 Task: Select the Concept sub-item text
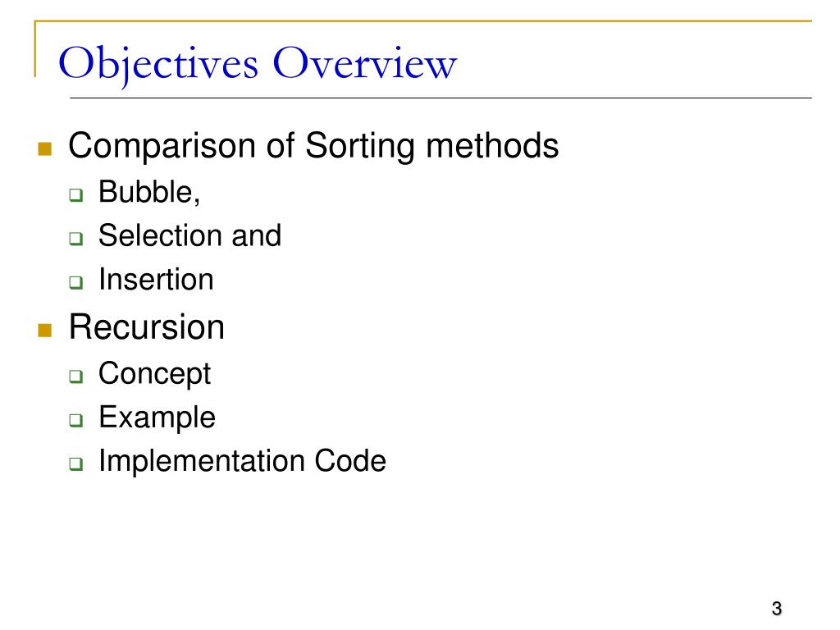(x=154, y=374)
